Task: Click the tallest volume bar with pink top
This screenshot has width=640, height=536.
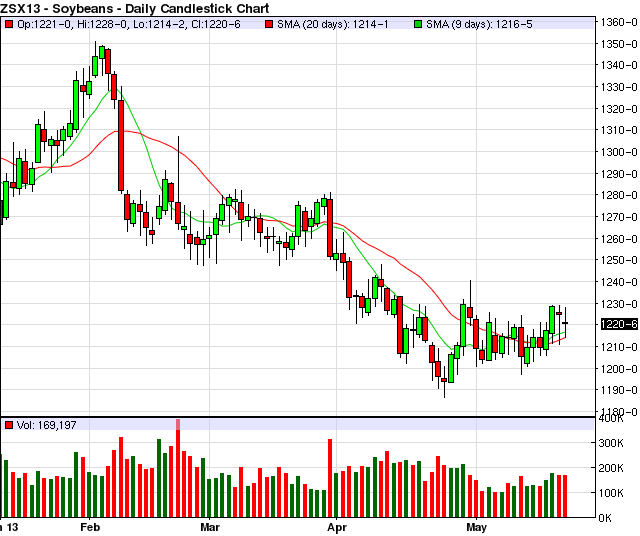Action: tap(178, 468)
